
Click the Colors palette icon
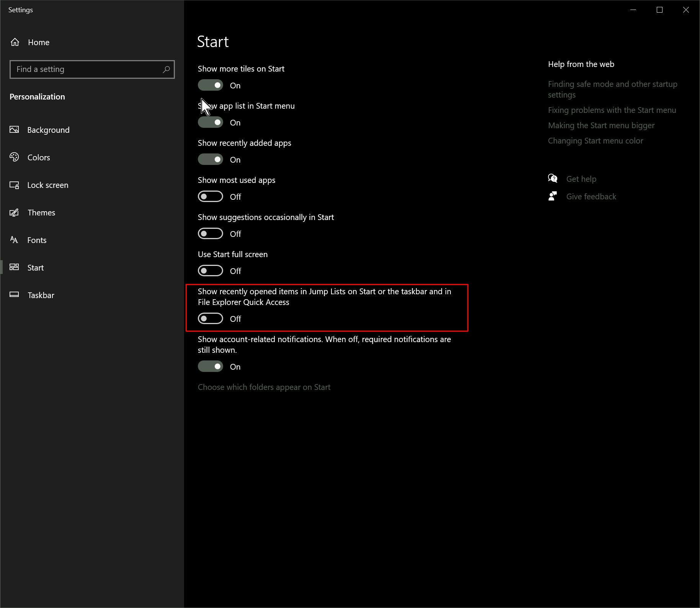14,157
